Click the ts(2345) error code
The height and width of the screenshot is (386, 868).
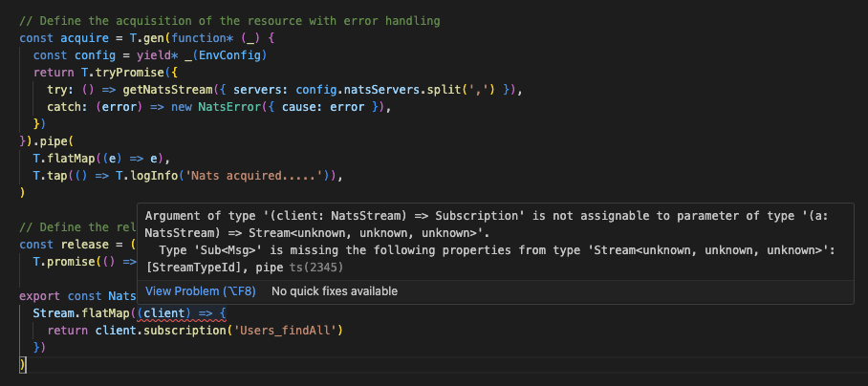316,268
